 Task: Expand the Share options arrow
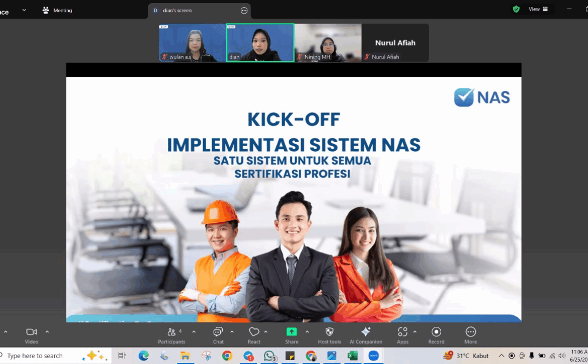coord(307,332)
